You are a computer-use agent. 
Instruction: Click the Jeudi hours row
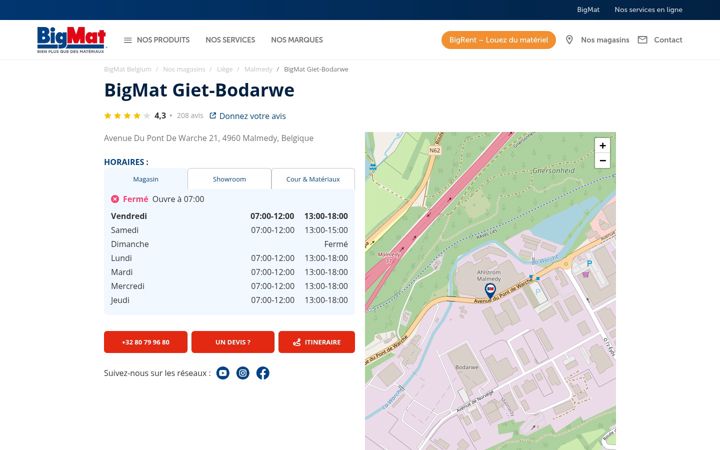point(229,300)
